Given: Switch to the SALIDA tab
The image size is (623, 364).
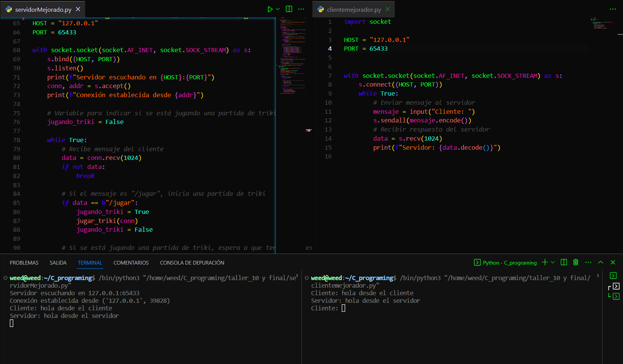Looking at the screenshot, I should pos(58,262).
